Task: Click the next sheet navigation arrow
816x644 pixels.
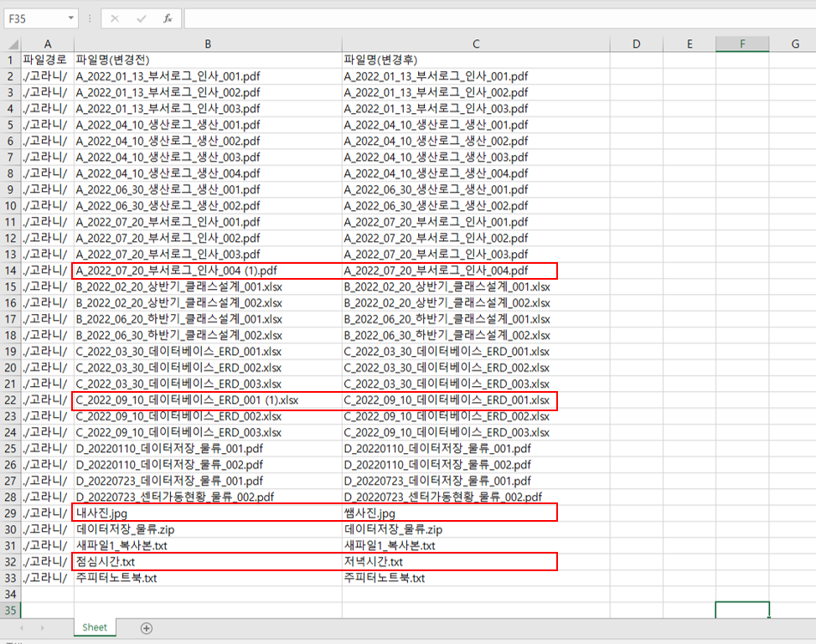Action: coord(43,628)
